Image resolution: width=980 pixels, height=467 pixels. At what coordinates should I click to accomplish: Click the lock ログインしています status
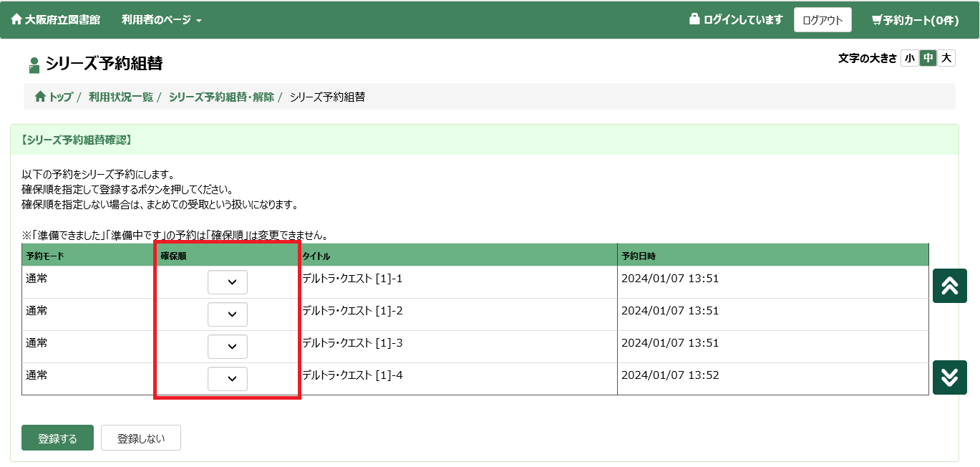pos(736,19)
